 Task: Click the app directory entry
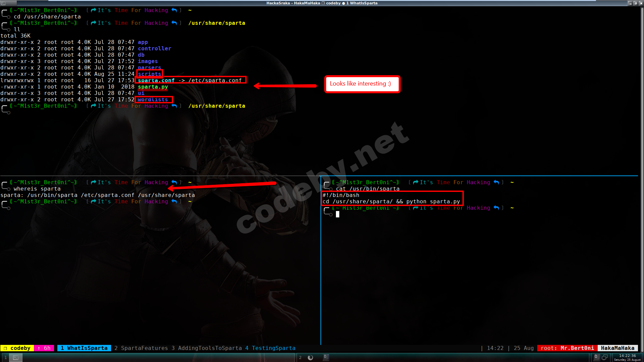143,42
